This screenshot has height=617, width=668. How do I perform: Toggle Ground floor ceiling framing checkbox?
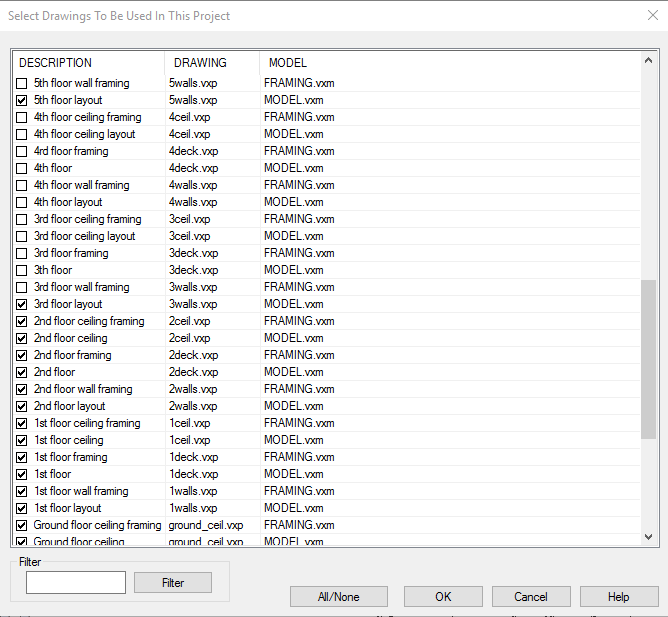pos(22,526)
